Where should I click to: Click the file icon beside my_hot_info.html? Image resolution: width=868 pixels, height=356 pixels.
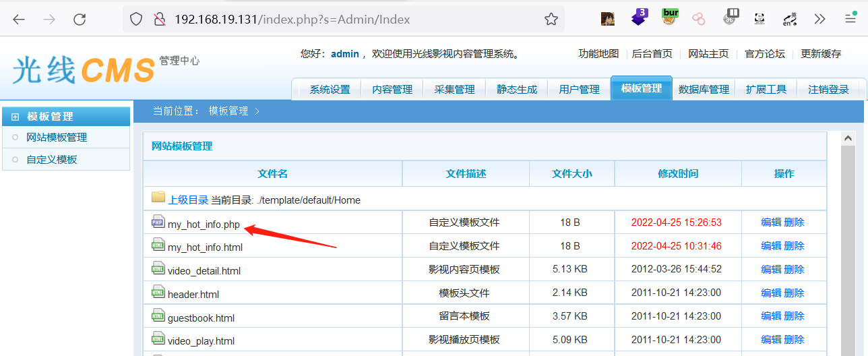pyautogui.click(x=158, y=245)
